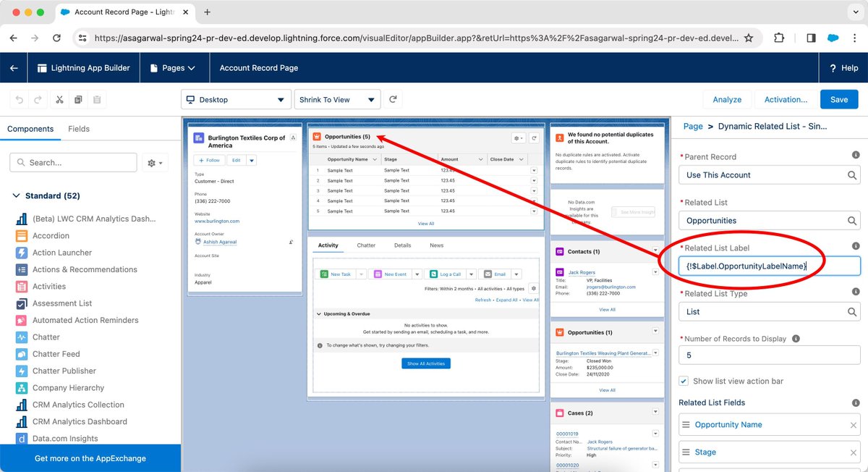Click the Page breadcrumb link

click(x=693, y=126)
